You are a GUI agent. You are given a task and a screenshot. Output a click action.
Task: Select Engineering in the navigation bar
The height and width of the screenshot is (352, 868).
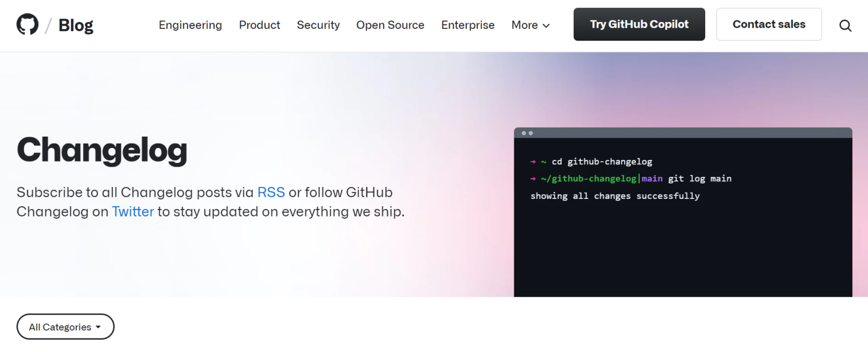(x=190, y=25)
